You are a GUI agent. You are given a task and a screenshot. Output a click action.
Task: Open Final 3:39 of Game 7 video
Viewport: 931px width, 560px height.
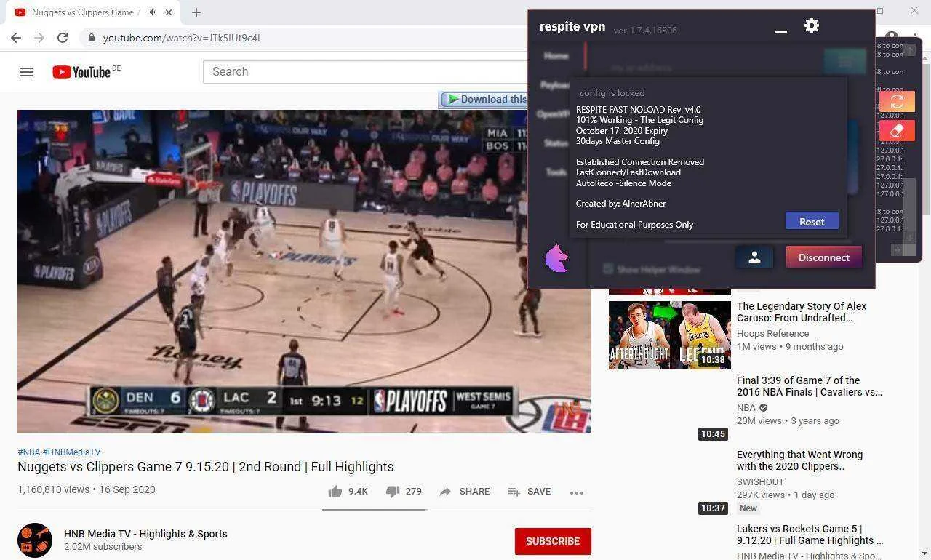point(810,386)
